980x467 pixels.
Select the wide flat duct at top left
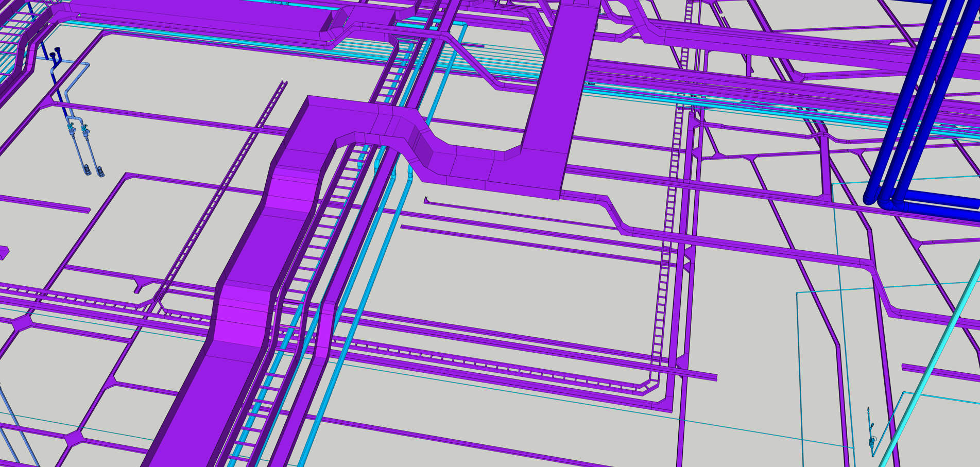[x=196, y=21]
